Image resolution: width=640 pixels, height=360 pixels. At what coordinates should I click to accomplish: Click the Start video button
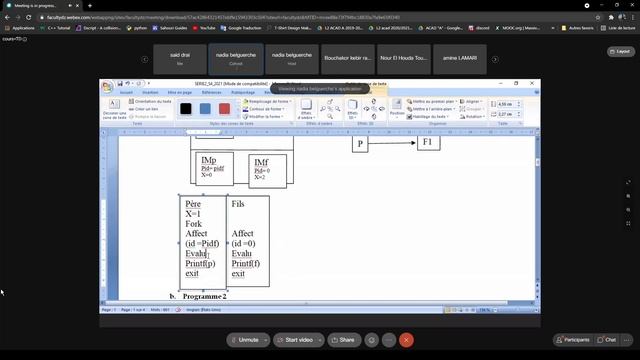coord(295,340)
